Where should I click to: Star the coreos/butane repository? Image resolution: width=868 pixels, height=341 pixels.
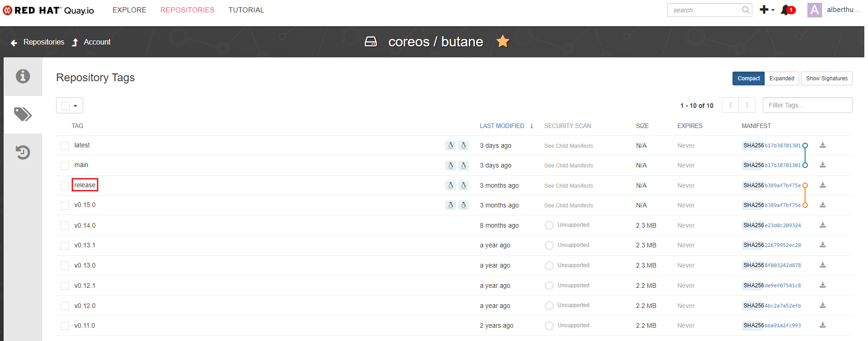503,41
